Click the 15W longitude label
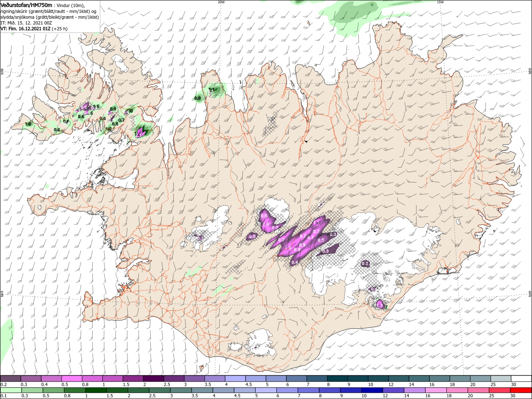 [440, 2]
